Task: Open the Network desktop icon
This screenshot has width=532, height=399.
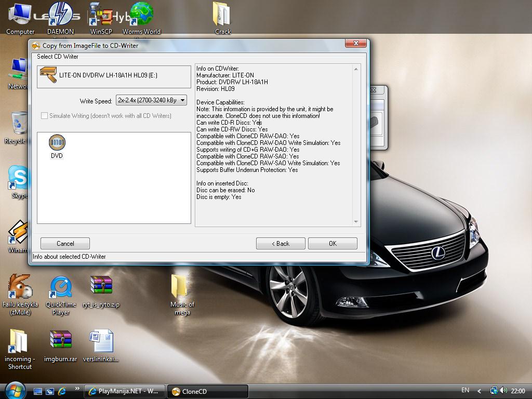Action: [x=18, y=74]
